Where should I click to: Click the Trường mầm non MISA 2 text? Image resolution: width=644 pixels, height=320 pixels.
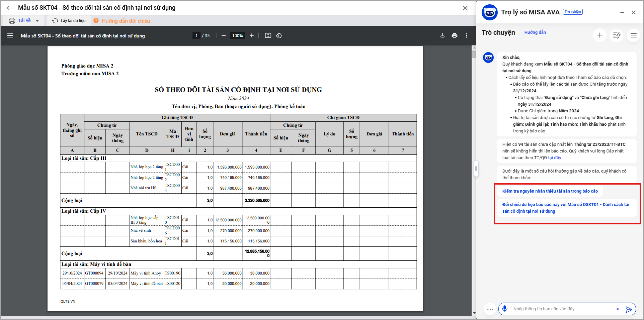pos(90,74)
